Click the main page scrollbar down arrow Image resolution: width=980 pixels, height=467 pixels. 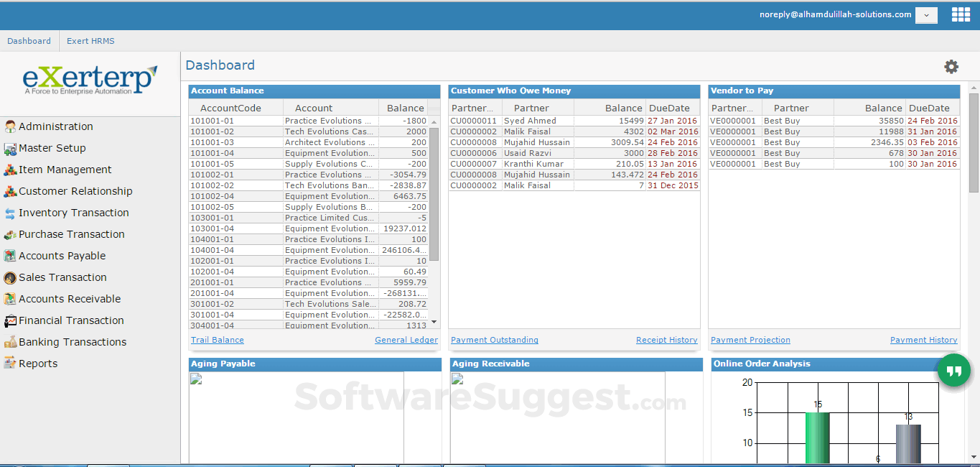click(x=974, y=458)
